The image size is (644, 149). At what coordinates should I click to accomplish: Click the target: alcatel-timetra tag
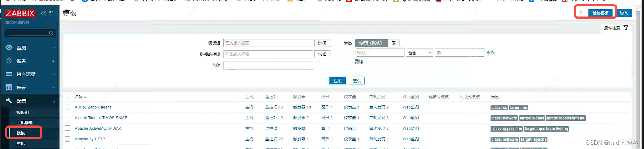pyautogui.click(x=566, y=118)
